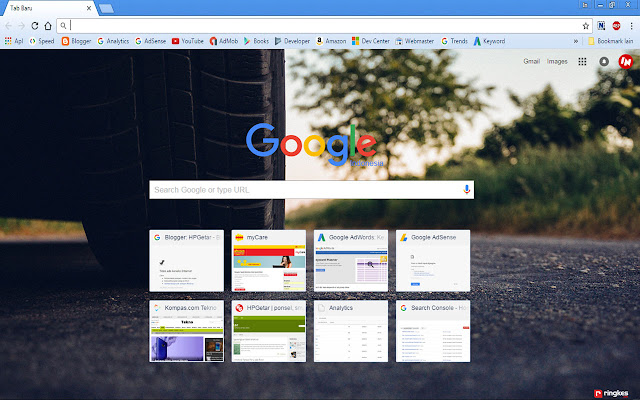Viewport: 640px width, 400px height.
Task: Open the Analytics thumbnail
Action: click(351, 331)
